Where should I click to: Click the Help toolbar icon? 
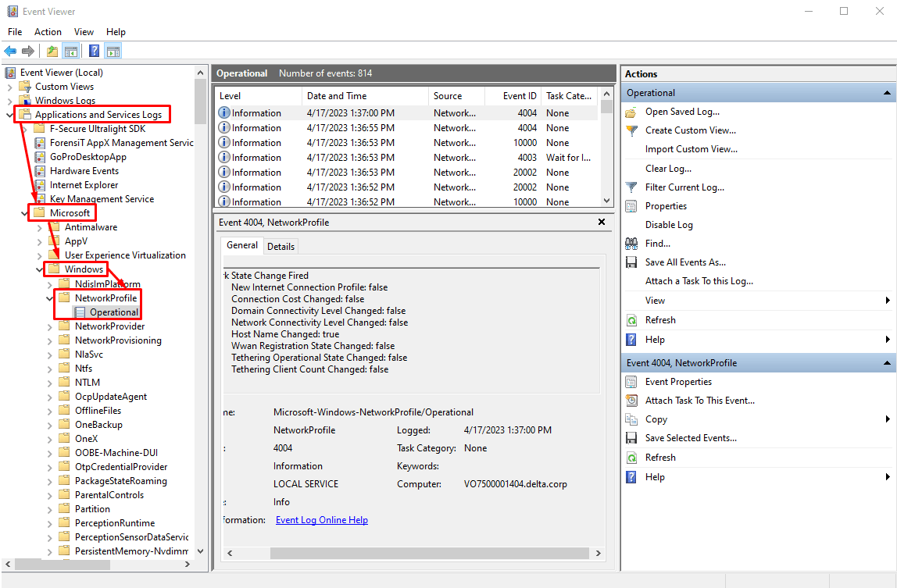click(x=93, y=51)
